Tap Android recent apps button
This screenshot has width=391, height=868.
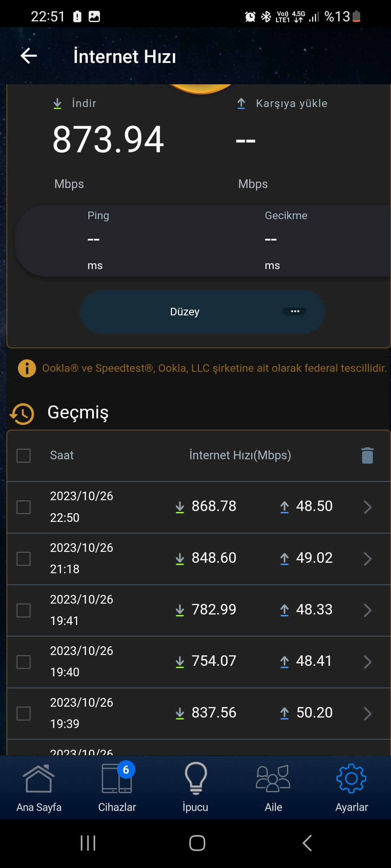[88, 843]
